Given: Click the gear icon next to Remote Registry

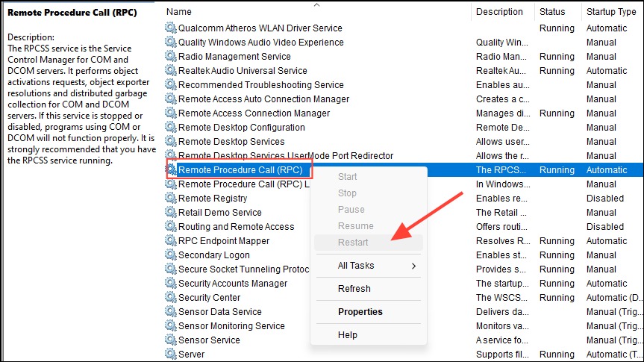Looking at the screenshot, I should [x=171, y=198].
